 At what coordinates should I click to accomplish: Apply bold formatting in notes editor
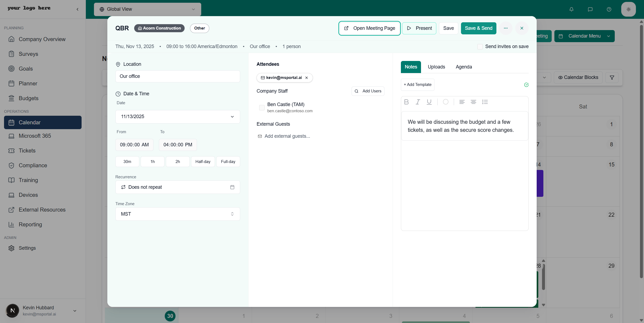point(406,102)
